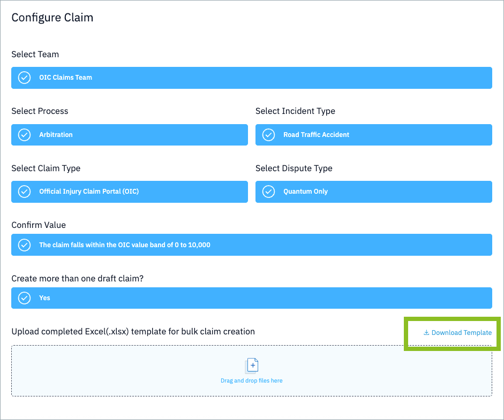Click the blue OIC Claims Team bar
The height and width of the screenshot is (420, 504).
click(252, 78)
